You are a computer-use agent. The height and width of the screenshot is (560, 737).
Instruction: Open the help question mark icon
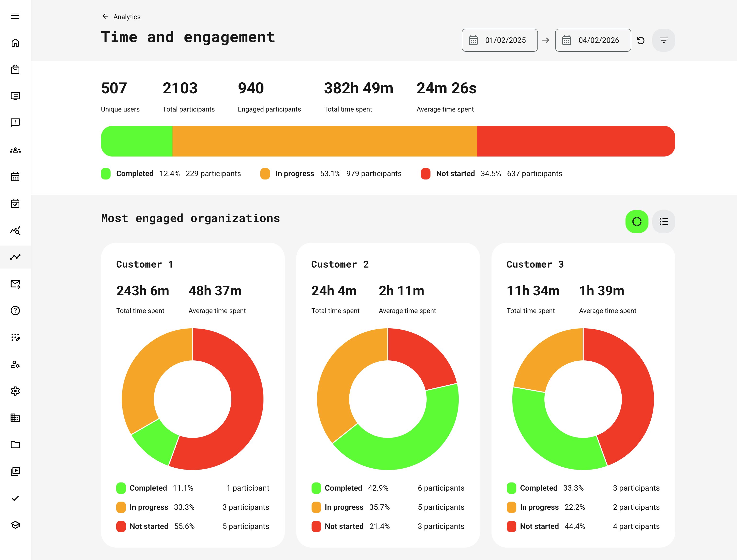pos(15,311)
